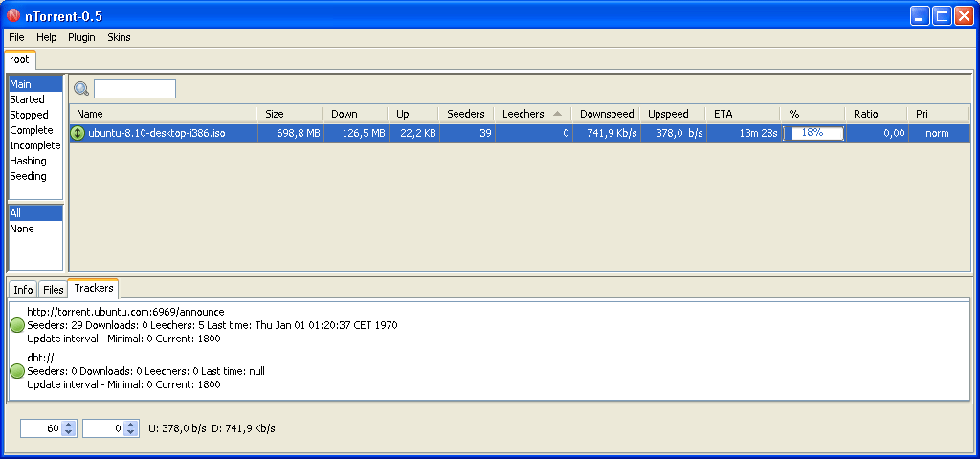Click the dht:// tracker entry

click(x=40, y=358)
